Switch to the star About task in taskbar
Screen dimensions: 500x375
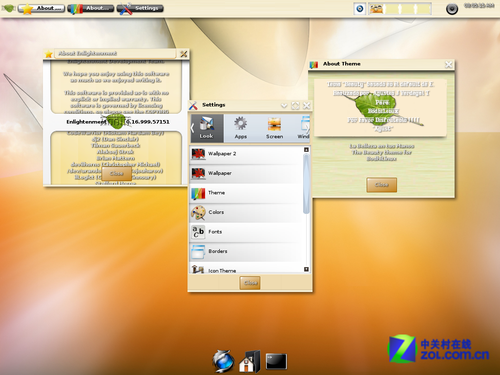(x=41, y=8)
